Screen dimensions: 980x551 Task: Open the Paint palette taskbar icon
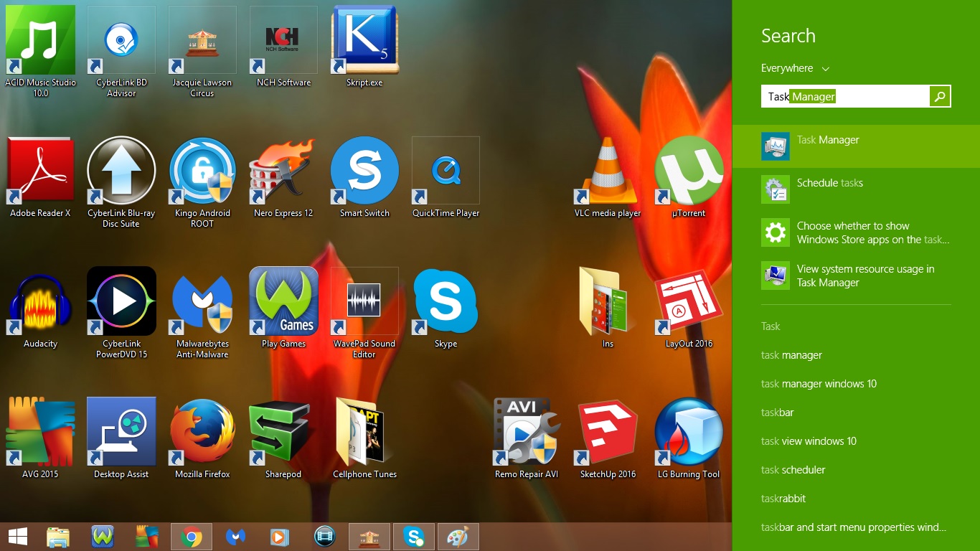click(x=458, y=537)
